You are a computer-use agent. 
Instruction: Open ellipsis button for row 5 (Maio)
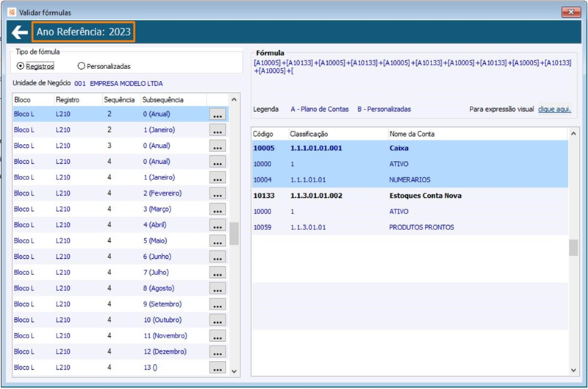click(218, 241)
